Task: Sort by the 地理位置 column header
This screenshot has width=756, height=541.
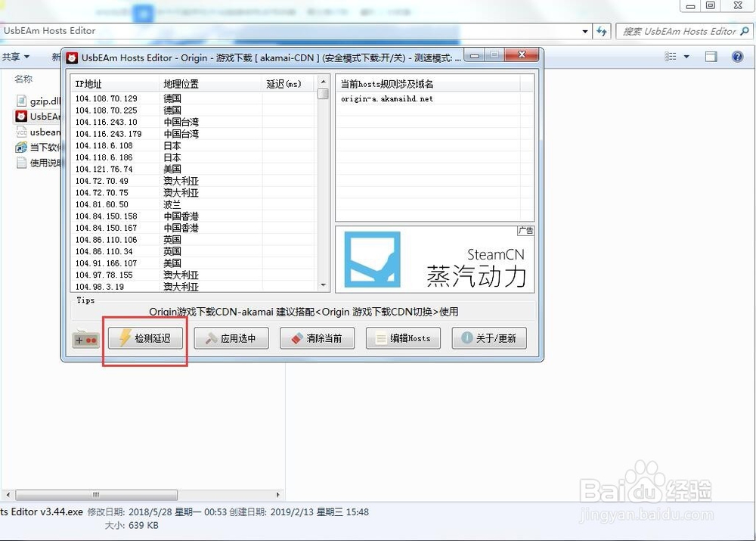Action: 211,84
